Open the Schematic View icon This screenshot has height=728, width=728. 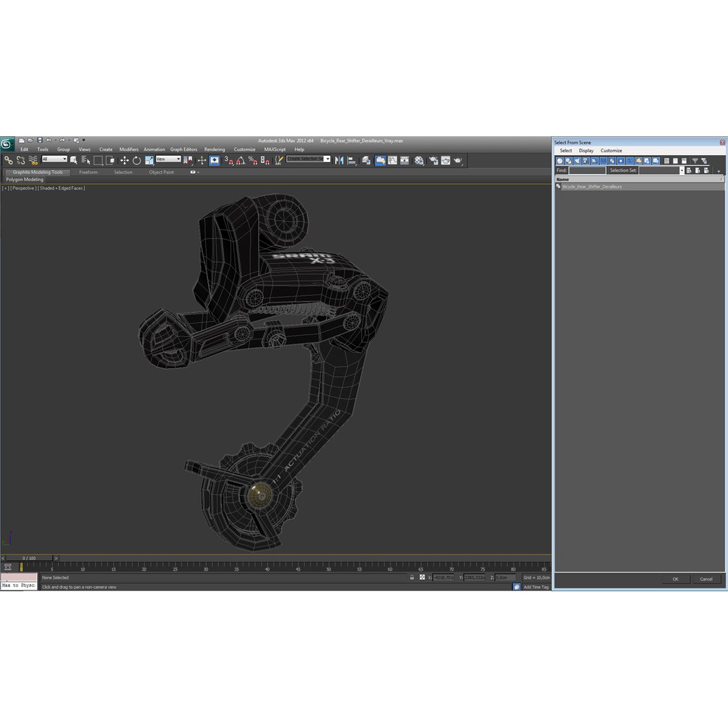405,160
